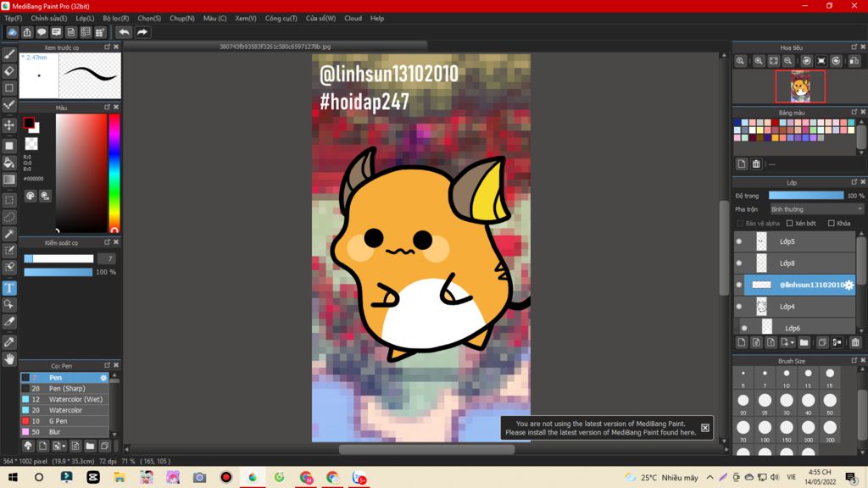Toggle the Bảo vệ alpha checkbox
The image size is (868, 488).
point(740,224)
